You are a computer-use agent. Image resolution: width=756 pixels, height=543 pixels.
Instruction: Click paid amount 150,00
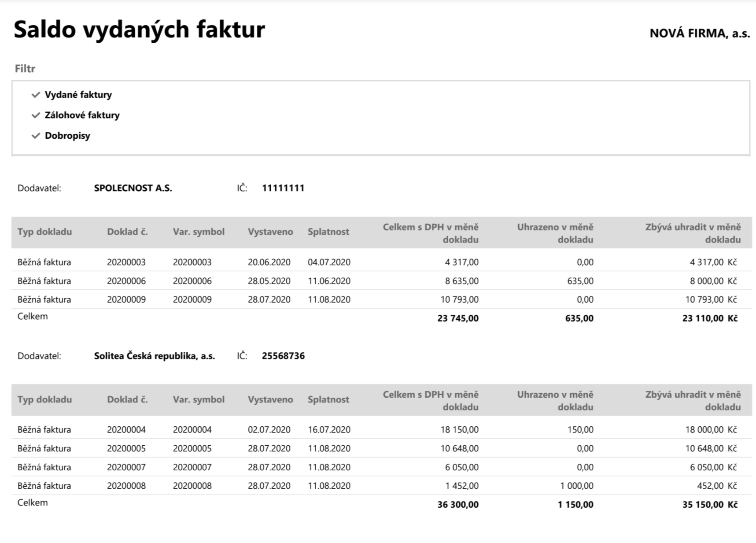pos(580,429)
